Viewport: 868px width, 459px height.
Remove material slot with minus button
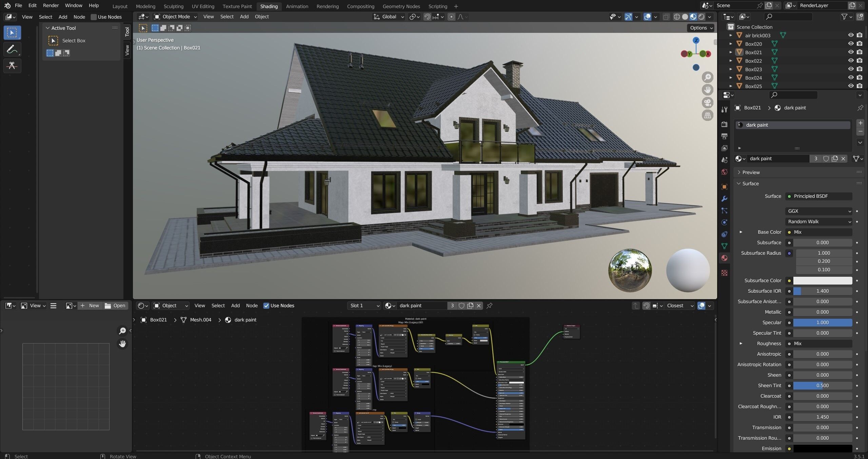point(860,131)
